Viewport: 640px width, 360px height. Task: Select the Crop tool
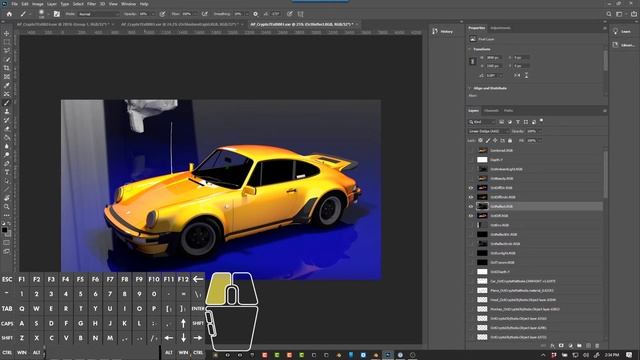tap(7, 68)
